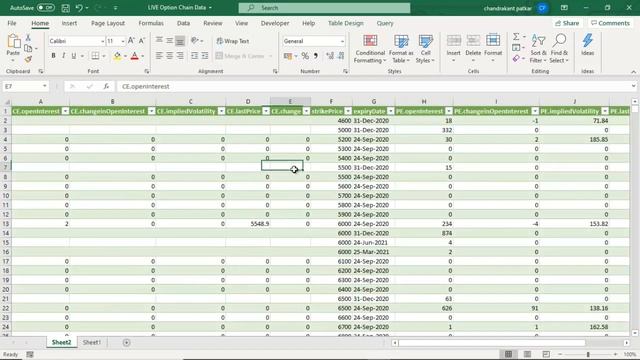Click the Insert Function fx button

[x=106, y=86]
